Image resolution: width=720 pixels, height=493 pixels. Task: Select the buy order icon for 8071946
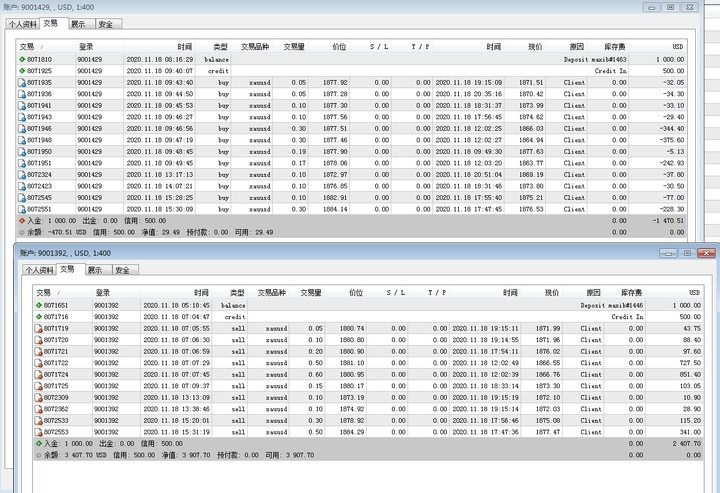click(x=22, y=129)
